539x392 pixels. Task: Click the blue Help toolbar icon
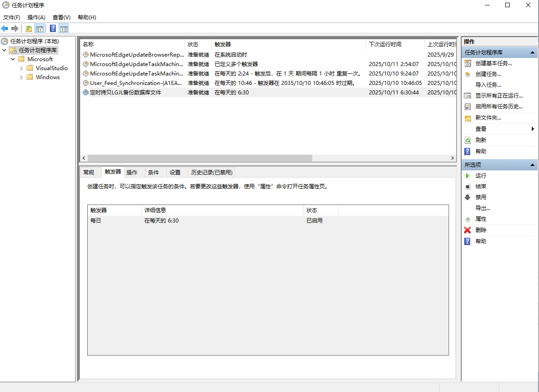pos(53,29)
